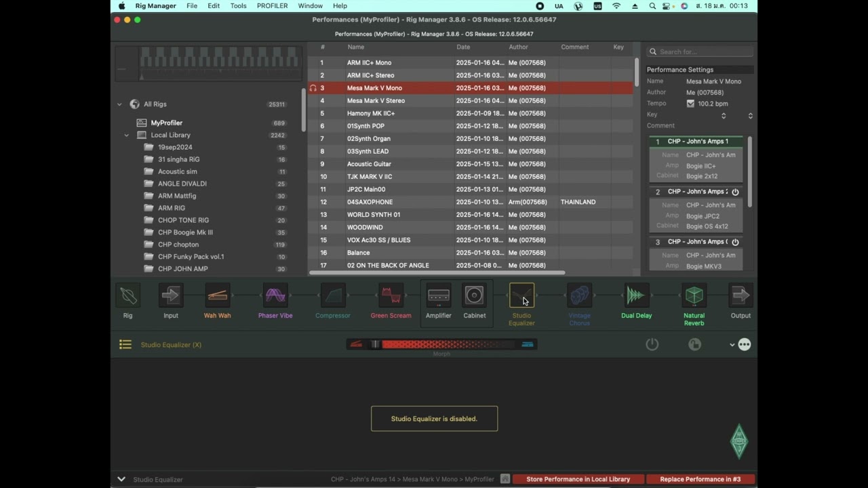This screenshot has height=488, width=868.
Task: Click the piano keyboard thumbnail panel
Action: pyautogui.click(x=208, y=64)
